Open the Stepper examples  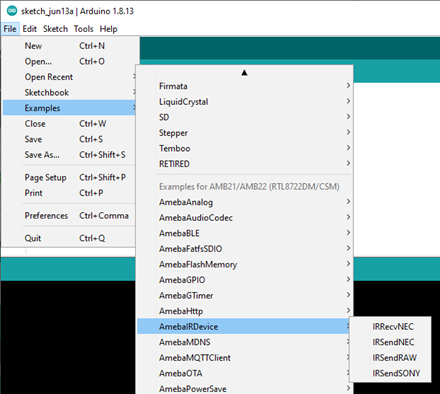pyautogui.click(x=245, y=133)
